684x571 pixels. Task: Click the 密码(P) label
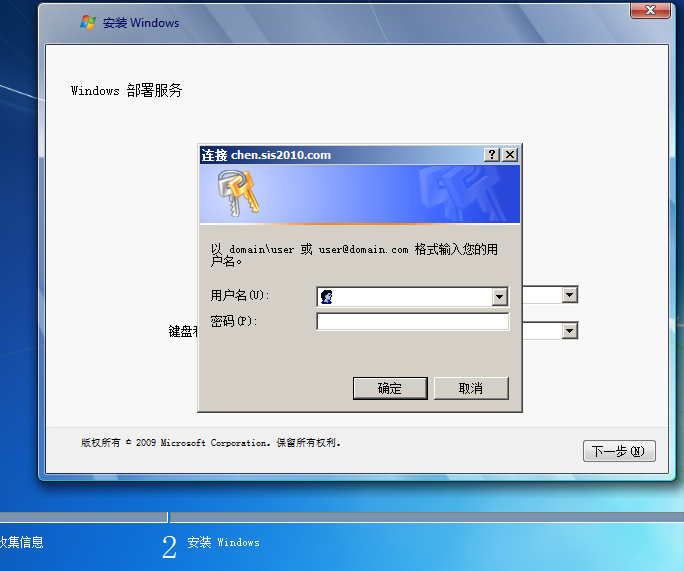coord(233,321)
